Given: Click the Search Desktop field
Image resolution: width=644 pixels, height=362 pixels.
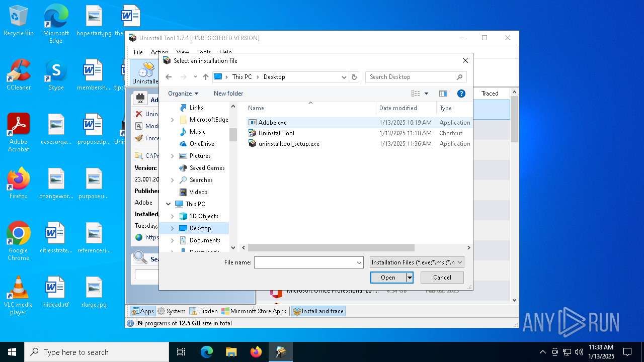Looking at the screenshot, I should [x=416, y=77].
